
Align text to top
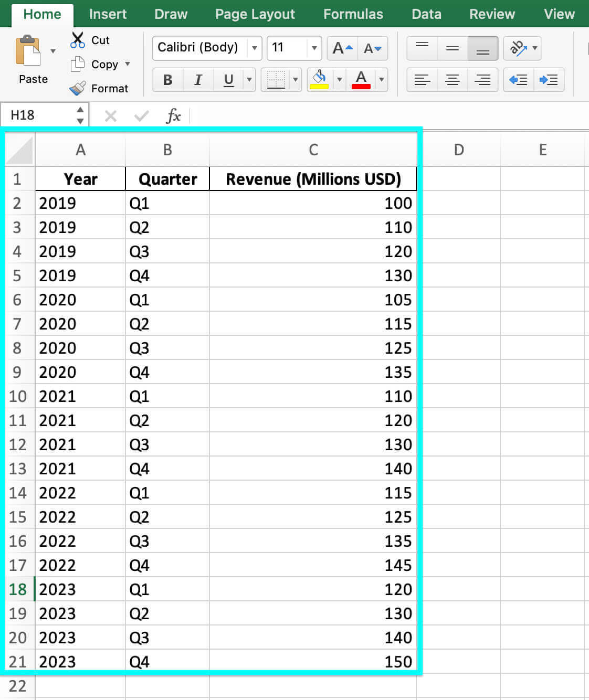pyautogui.click(x=422, y=48)
